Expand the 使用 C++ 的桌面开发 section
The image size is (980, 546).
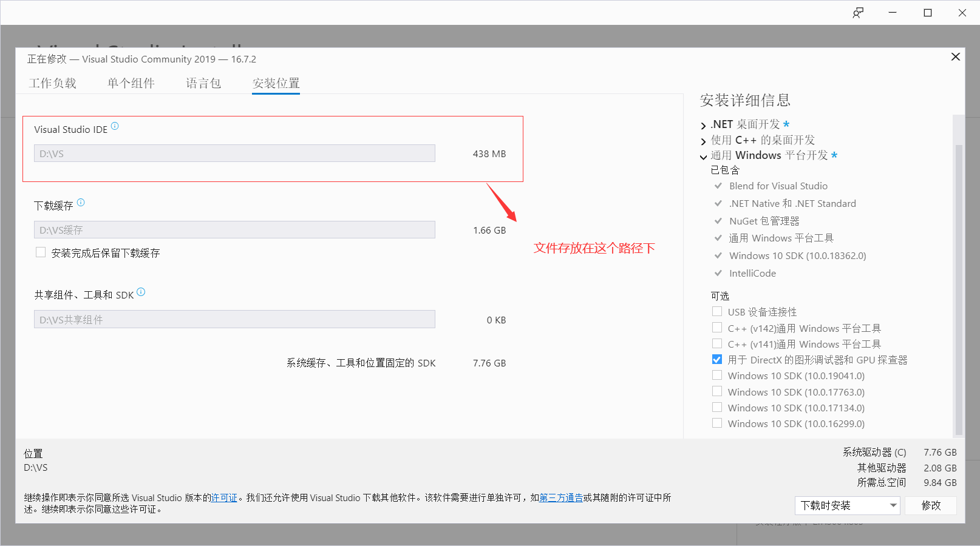(x=703, y=140)
